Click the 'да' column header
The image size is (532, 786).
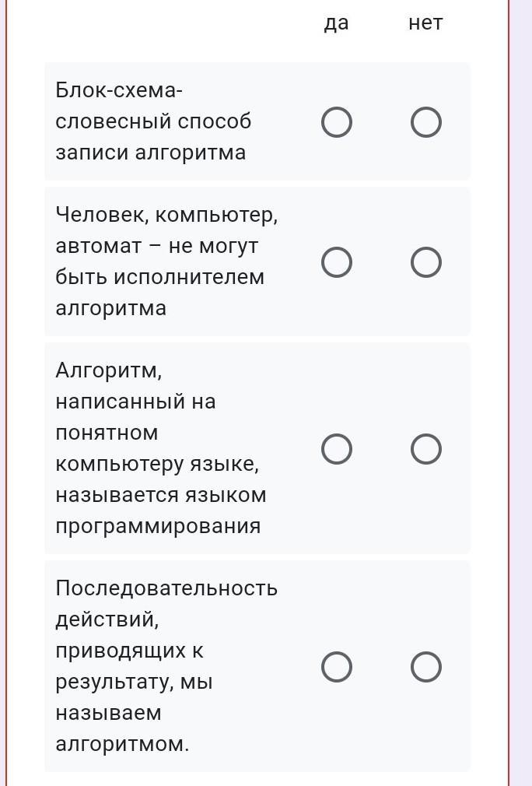pos(336,23)
